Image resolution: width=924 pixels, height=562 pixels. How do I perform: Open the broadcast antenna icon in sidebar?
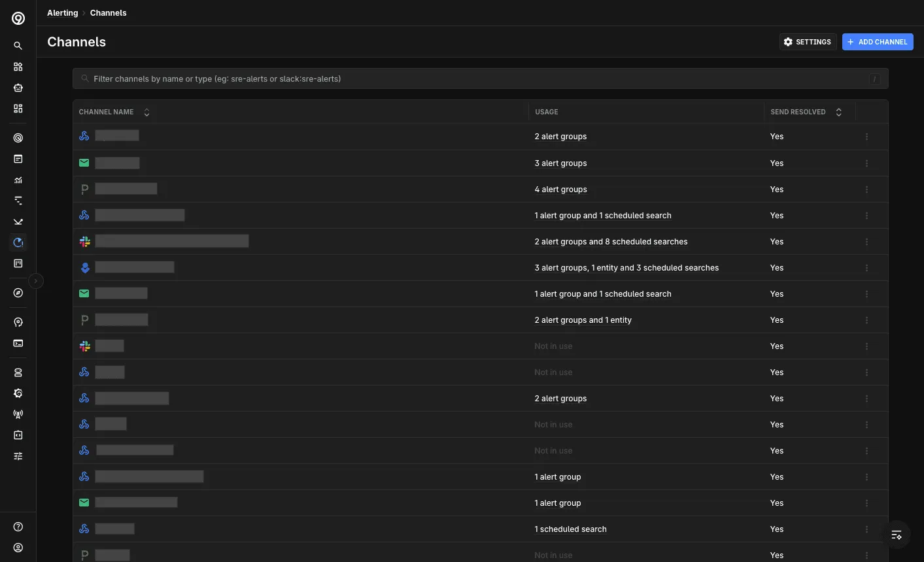pyautogui.click(x=18, y=414)
